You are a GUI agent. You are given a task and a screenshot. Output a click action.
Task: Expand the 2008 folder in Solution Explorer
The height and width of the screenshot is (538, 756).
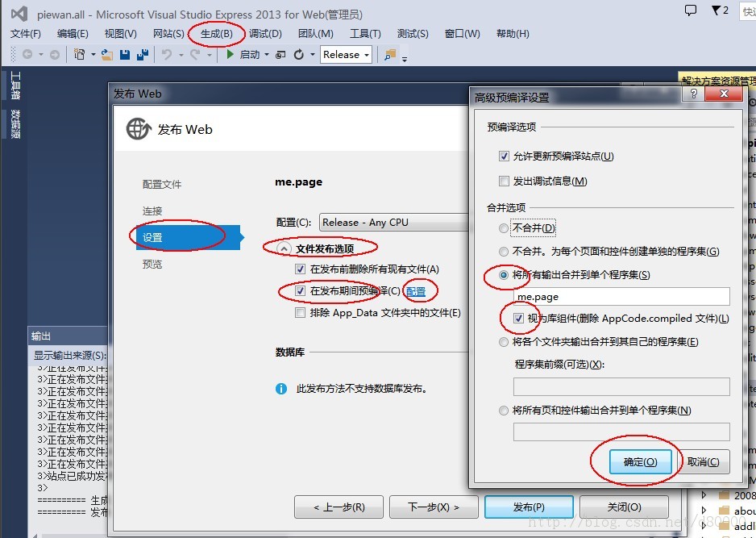point(704,494)
